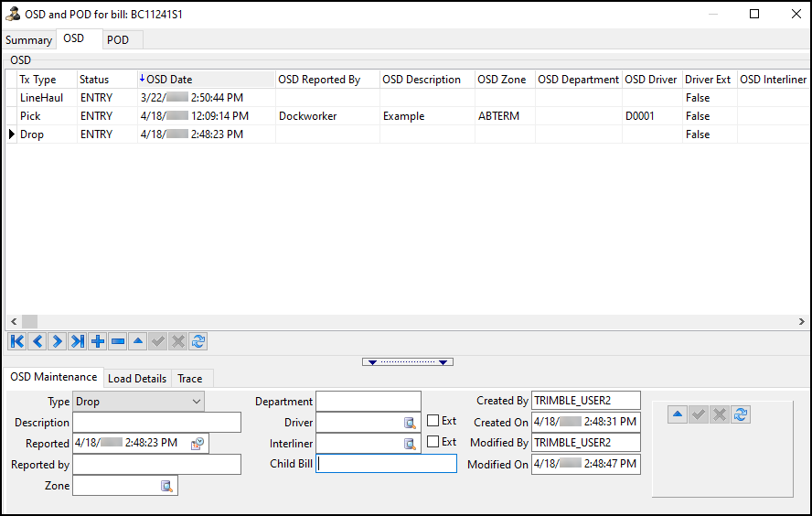812x516 pixels.
Task: Go to first record in OSD navigator
Action: pos(16,341)
